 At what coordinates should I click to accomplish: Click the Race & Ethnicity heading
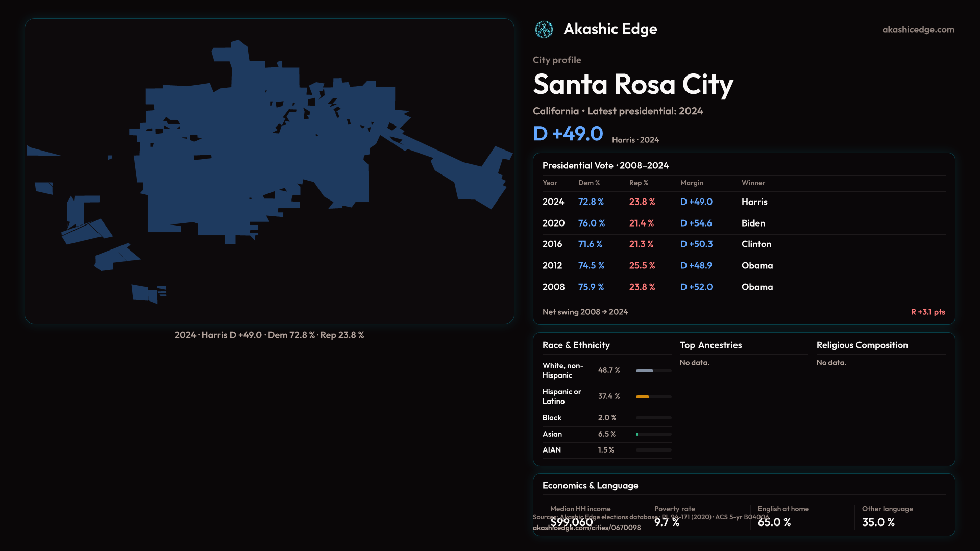576,345
